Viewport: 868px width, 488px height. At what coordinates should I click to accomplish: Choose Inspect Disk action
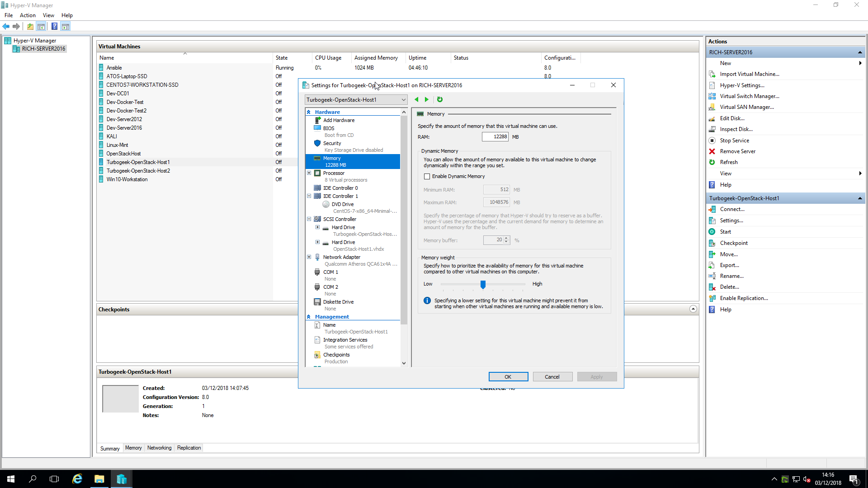(x=736, y=129)
